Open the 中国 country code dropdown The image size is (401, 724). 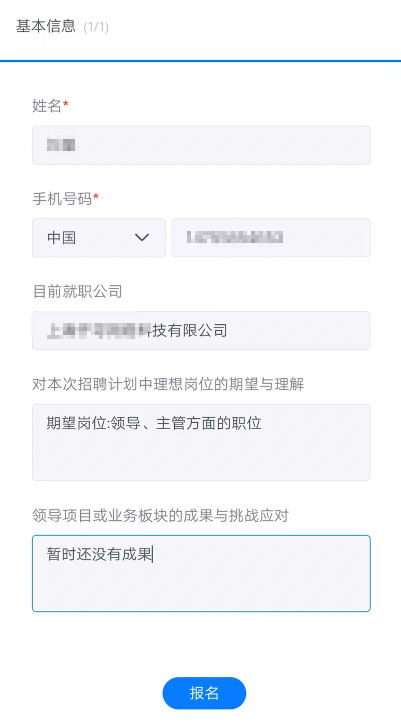point(99,238)
